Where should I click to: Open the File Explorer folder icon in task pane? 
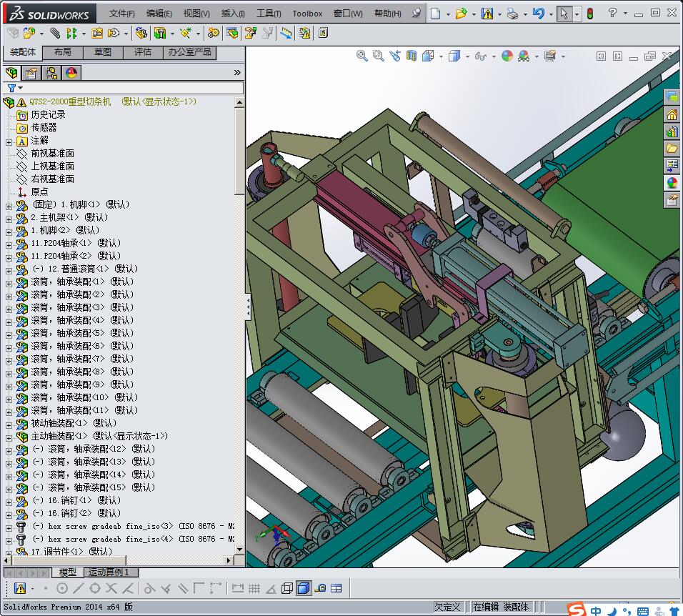672,149
